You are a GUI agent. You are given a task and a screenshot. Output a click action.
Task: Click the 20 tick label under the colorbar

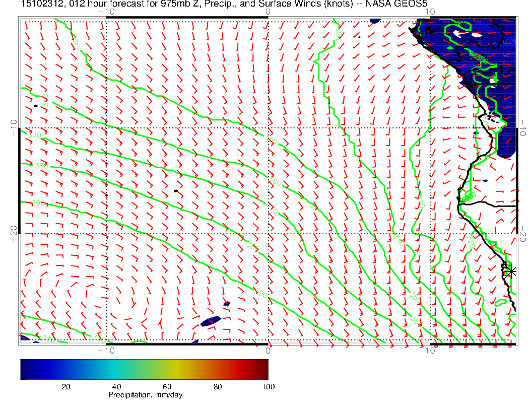click(x=65, y=386)
